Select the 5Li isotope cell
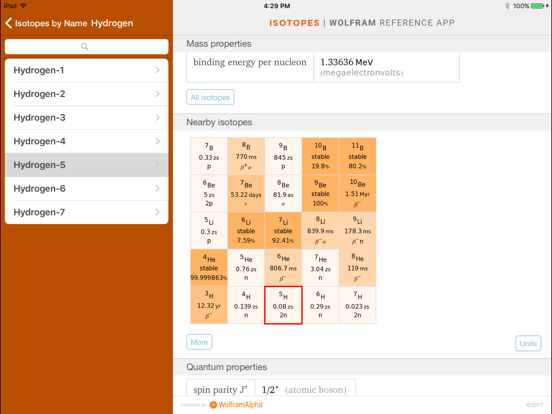Image resolution: width=552 pixels, height=414 pixels. click(x=209, y=231)
